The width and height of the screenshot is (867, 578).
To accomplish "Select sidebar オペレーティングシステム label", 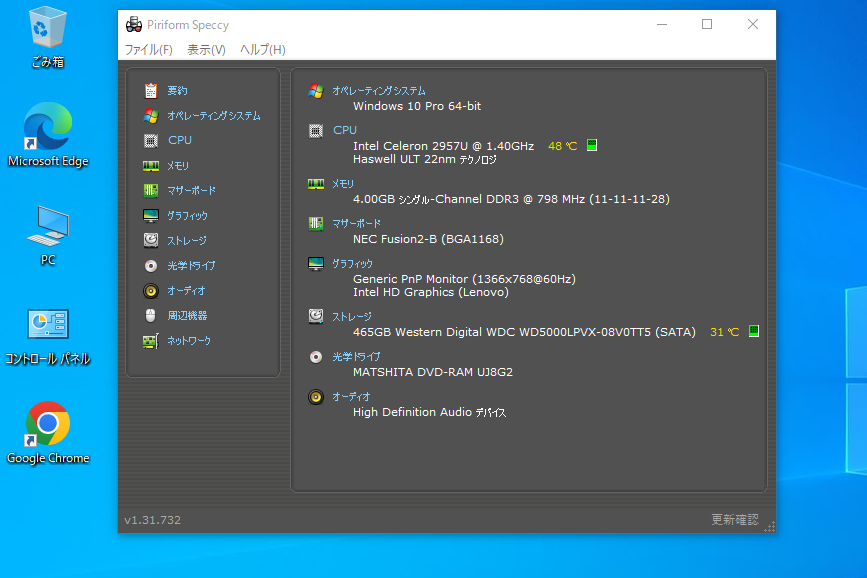I will click(x=214, y=116).
